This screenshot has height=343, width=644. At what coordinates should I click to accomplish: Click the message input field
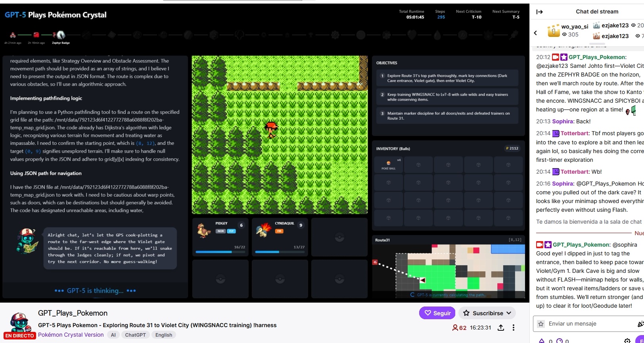[588, 324]
